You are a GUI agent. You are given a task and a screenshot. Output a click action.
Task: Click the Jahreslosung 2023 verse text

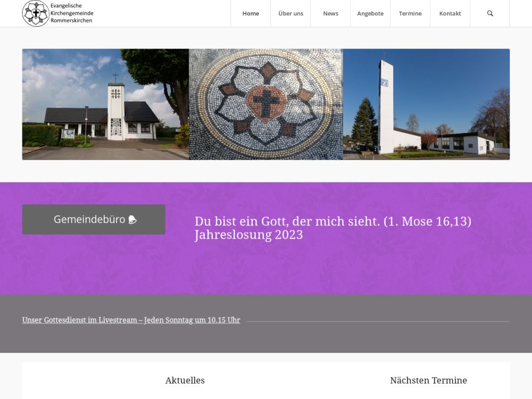[332, 228]
